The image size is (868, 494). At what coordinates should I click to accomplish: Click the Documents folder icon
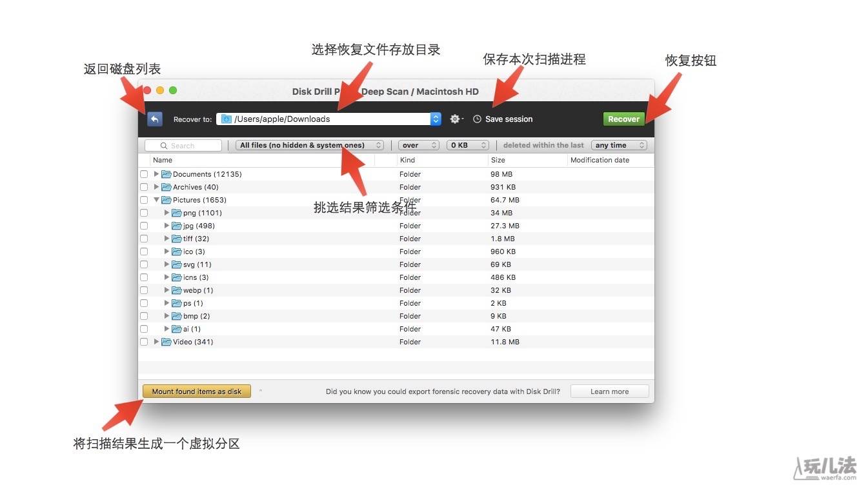(x=167, y=174)
